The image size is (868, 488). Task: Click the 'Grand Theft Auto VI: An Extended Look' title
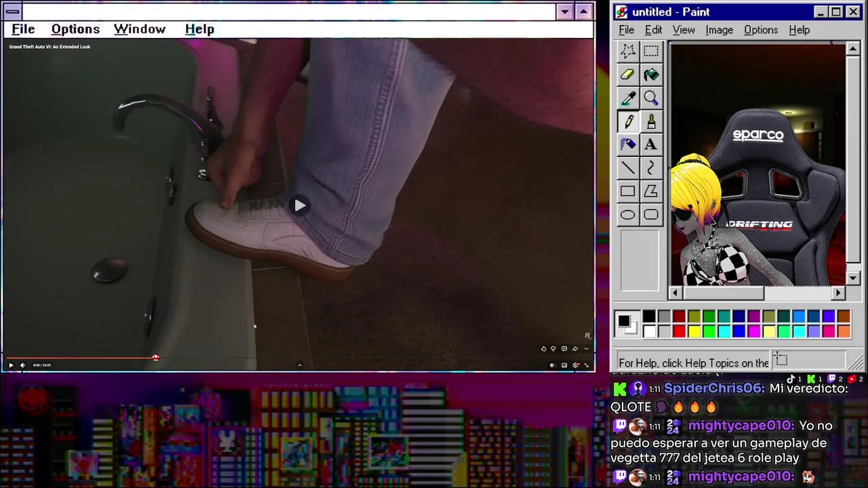click(50, 47)
